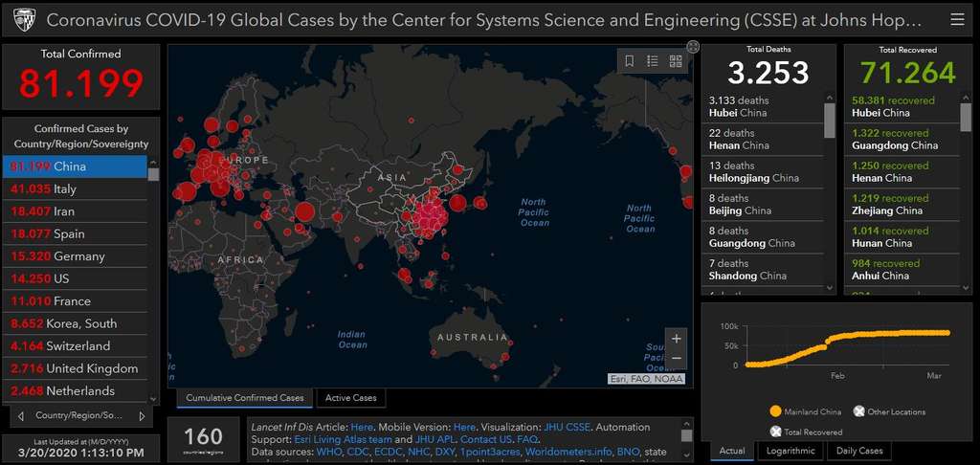Open the JHU APL link
The height and width of the screenshot is (465, 980).
[434, 439]
